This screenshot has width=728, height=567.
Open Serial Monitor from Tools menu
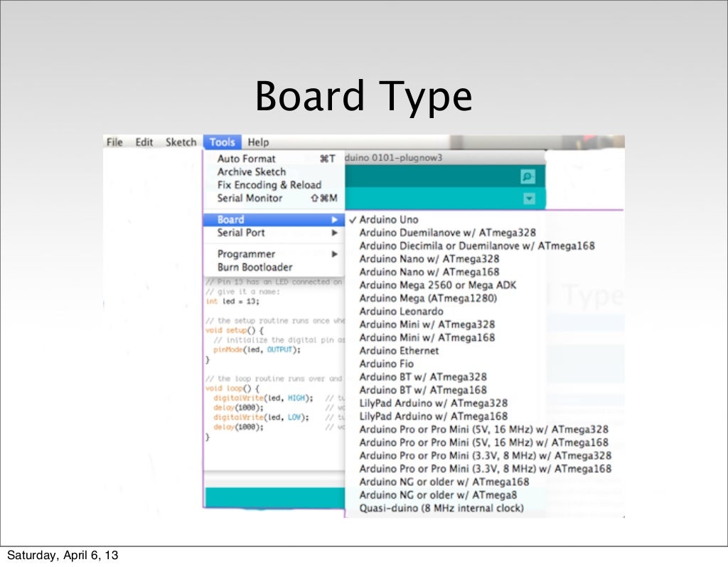[x=274, y=198]
